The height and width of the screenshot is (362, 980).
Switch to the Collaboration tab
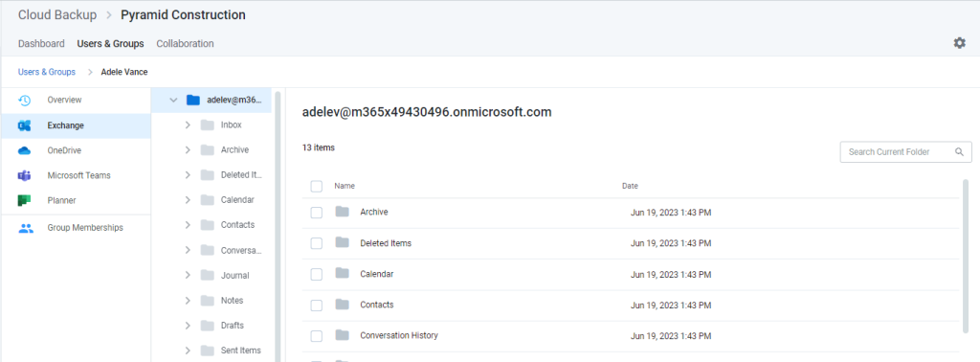pos(185,44)
